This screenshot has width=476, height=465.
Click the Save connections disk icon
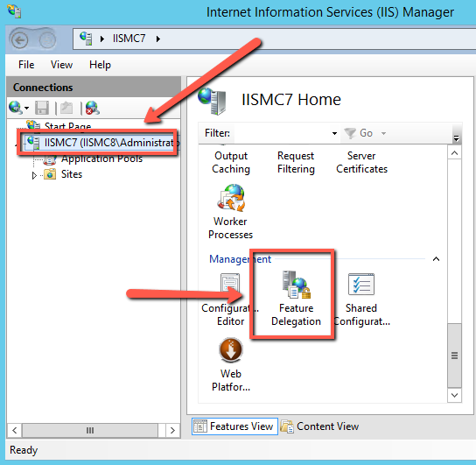pyautogui.click(x=42, y=108)
